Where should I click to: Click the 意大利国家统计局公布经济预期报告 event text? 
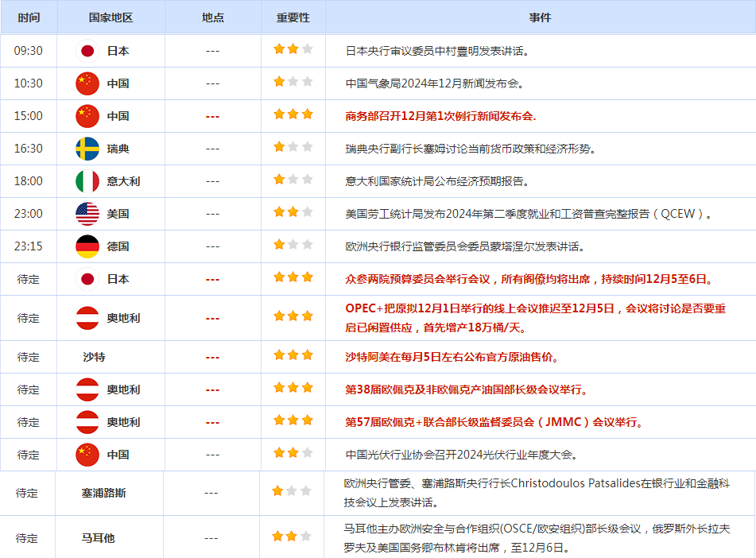437,181
